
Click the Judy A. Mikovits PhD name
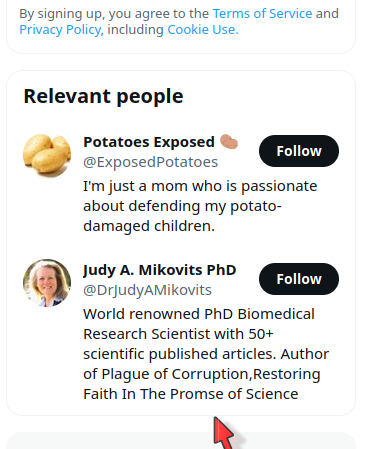160,270
